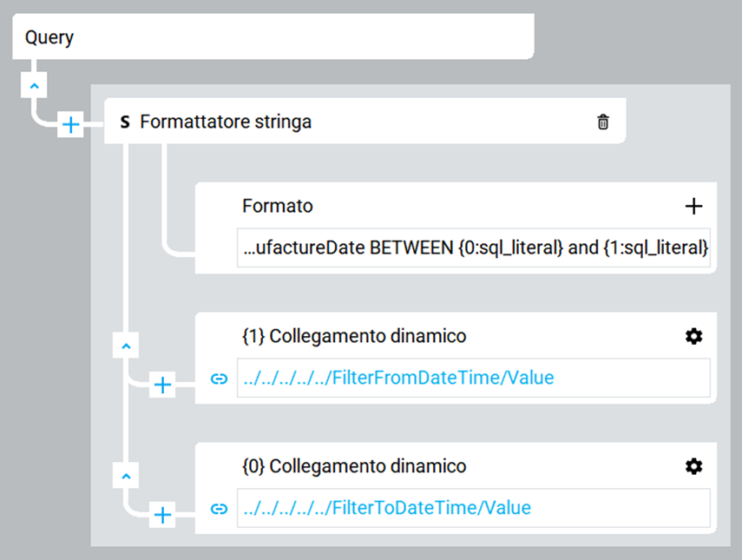
Task: Open the ../../../../../FilterToDateTime/Value link field
Action: 473,508
